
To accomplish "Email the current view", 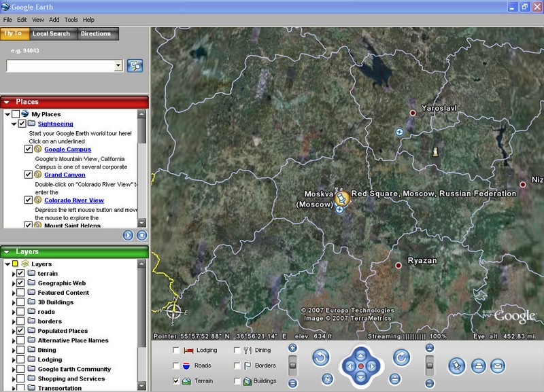I will coord(498,366).
